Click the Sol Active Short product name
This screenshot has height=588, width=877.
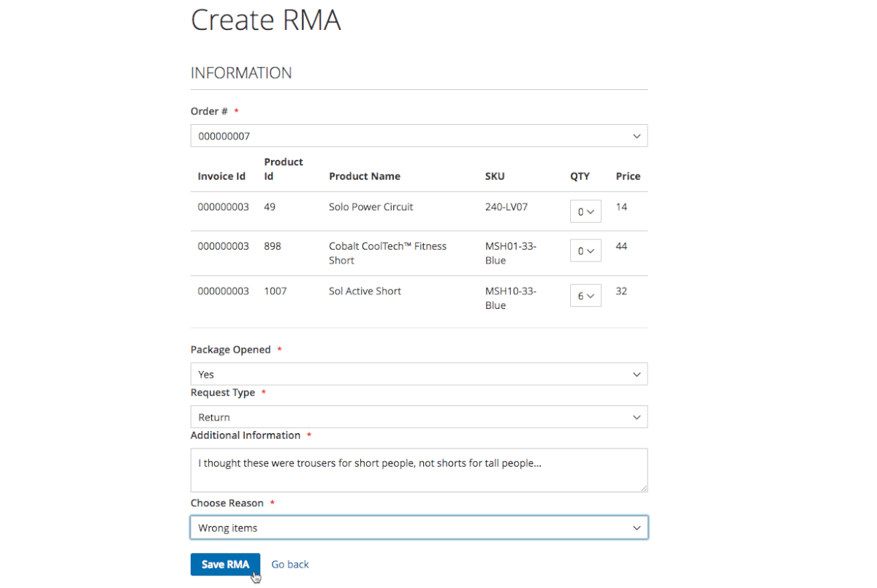(365, 291)
